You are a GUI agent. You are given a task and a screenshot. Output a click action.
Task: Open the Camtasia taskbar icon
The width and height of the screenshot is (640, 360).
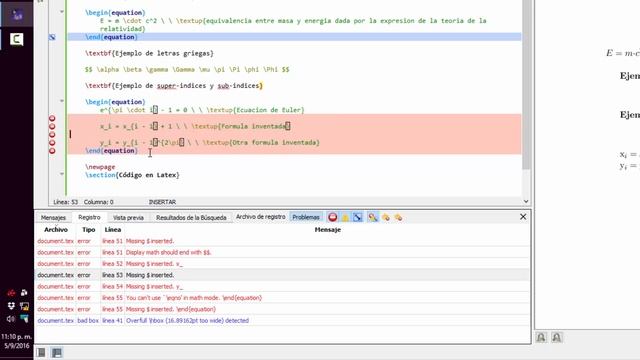tap(17, 40)
